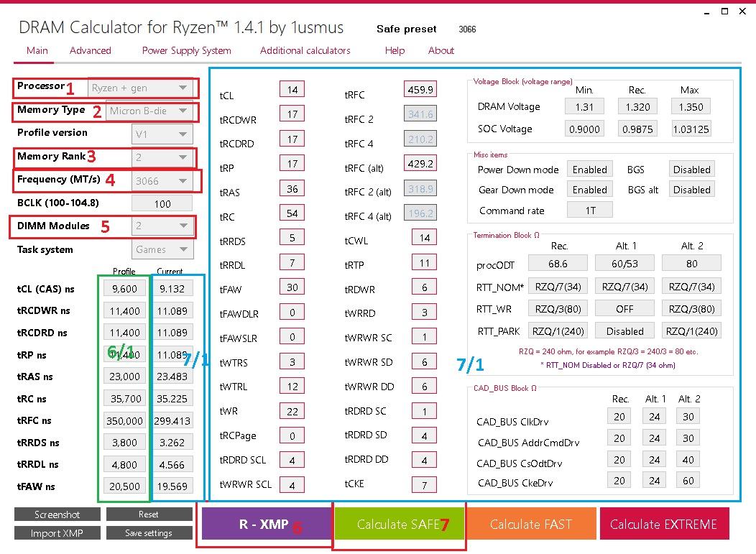The width and height of the screenshot is (756, 554).
Task: Click the Safe preset label
Action: pyautogui.click(x=407, y=29)
